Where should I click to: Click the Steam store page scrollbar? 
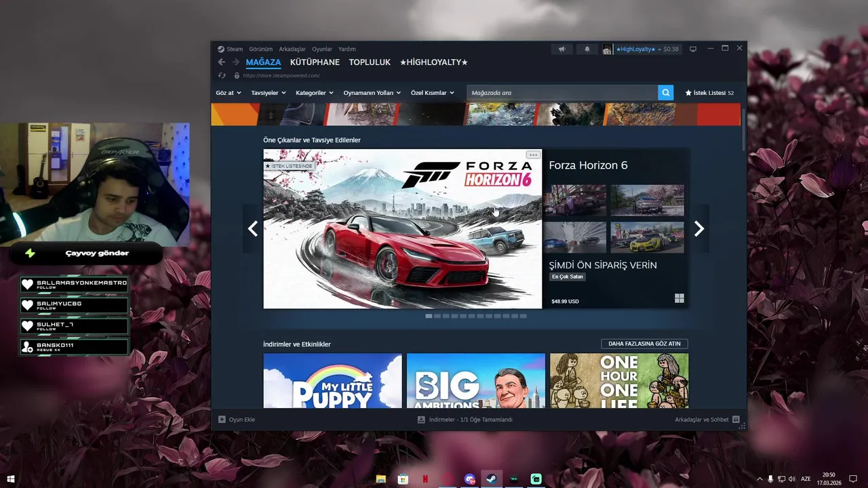click(x=744, y=129)
